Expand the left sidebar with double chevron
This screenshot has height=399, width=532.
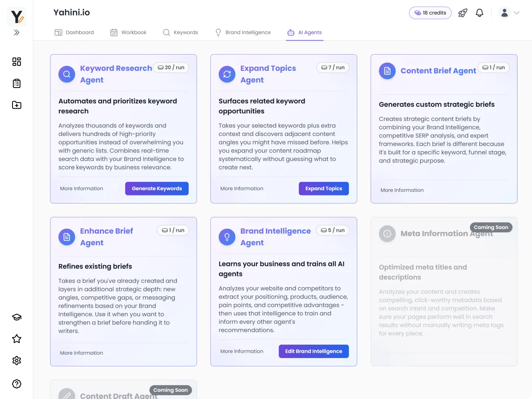(x=17, y=33)
